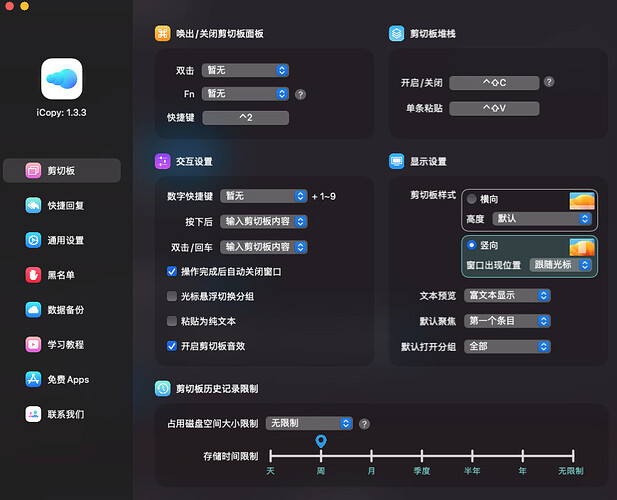Screen dimensions: 617x500
Task: Click the 通用设置 gear icon
Action: (33, 240)
